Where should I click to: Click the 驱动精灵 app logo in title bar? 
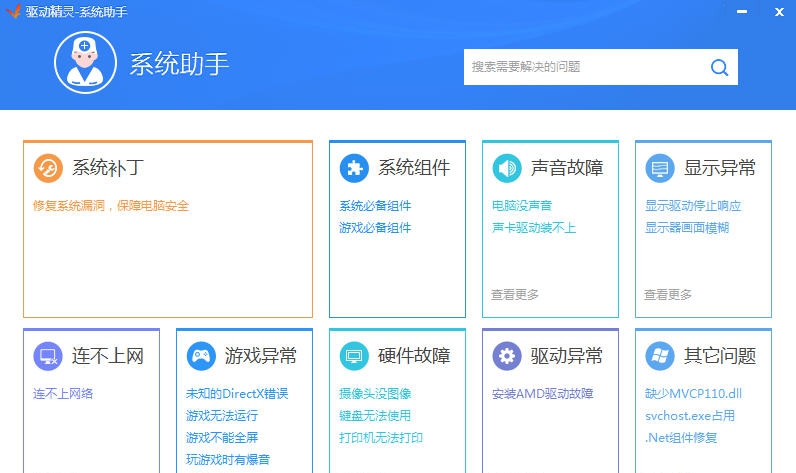point(13,11)
